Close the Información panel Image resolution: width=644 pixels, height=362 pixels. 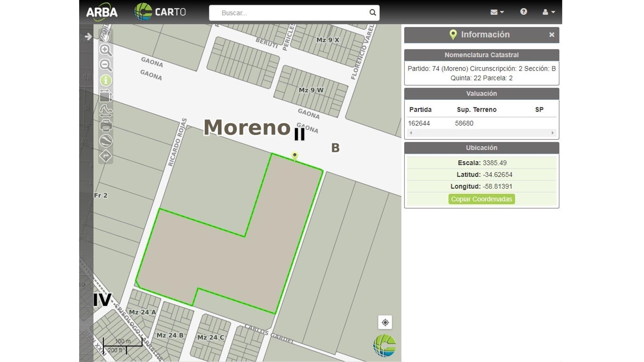click(551, 35)
